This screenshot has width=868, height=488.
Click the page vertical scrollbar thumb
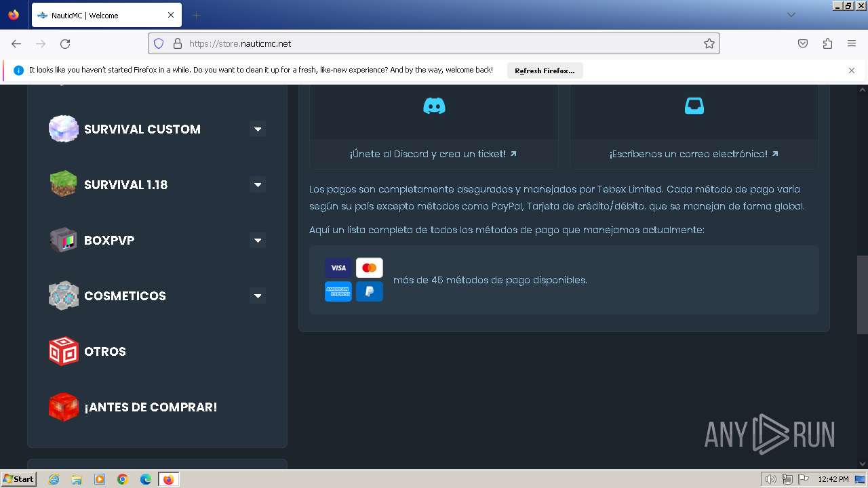[863, 295]
